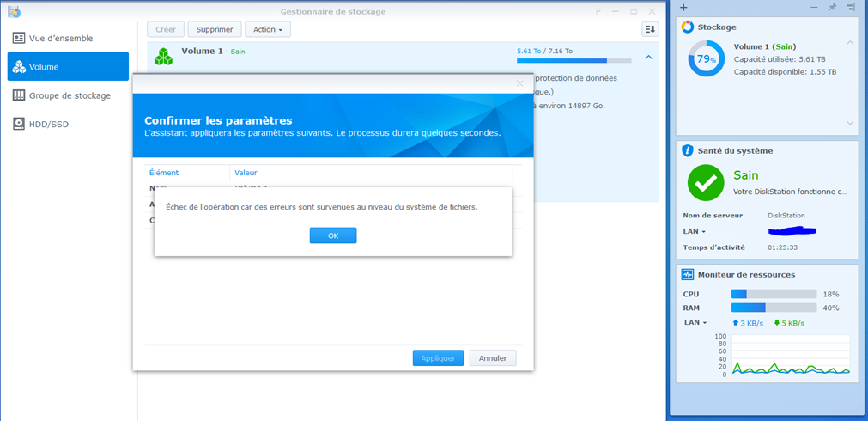The image size is (868, 421).
Task: Open the LAN dropdown in resource monitor
Action: point(695,322)
